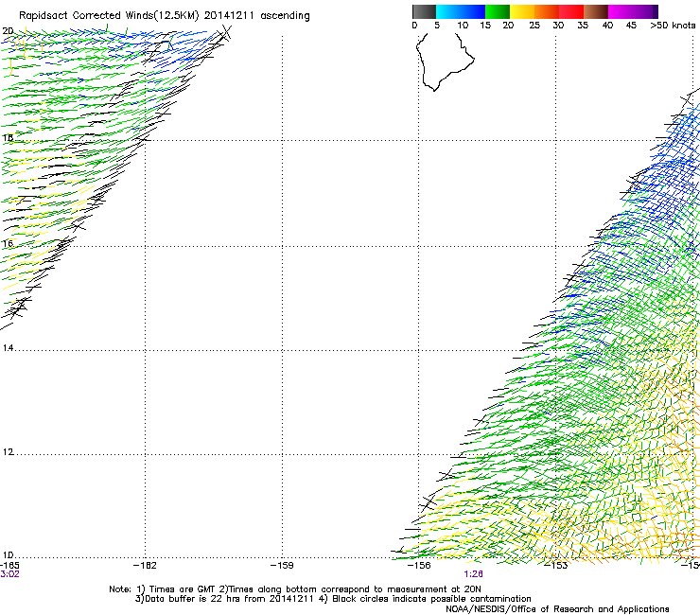Click the longitude axis label '-153'
700x615 pixels.
556,566
